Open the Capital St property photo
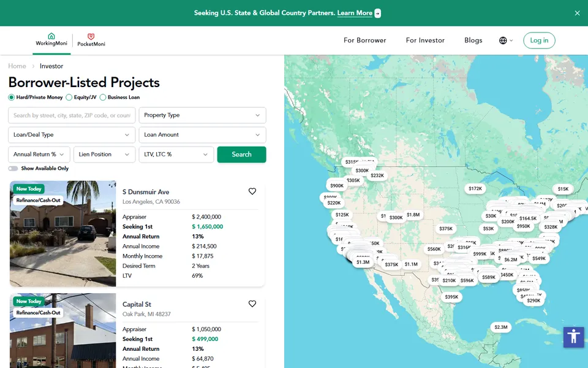 [x=63, y=331]
